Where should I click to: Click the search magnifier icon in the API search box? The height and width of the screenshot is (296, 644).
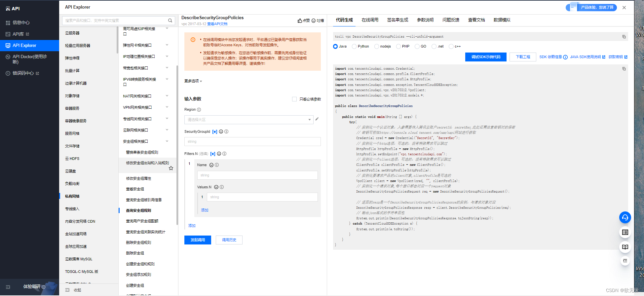[x=170, y=20]
